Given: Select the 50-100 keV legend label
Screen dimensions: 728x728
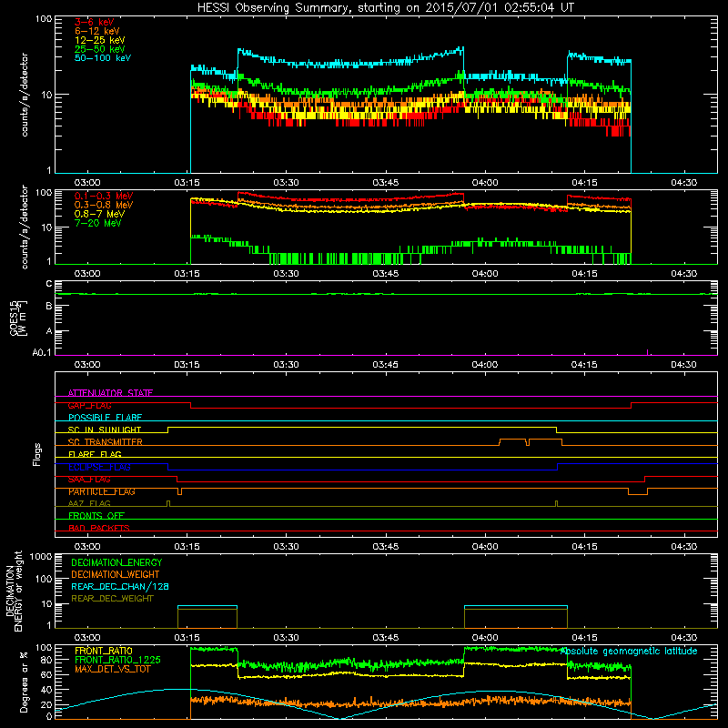Looking at the screenshot, I should tap(103, 58).
